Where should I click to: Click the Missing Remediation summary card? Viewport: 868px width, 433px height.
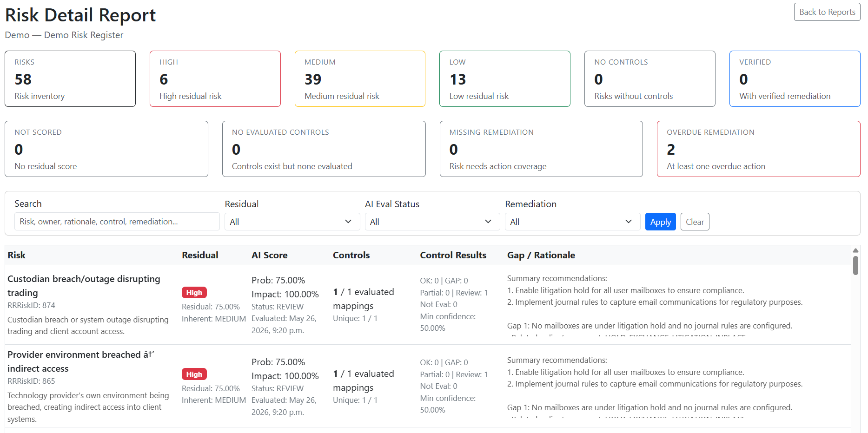point(541,149)
